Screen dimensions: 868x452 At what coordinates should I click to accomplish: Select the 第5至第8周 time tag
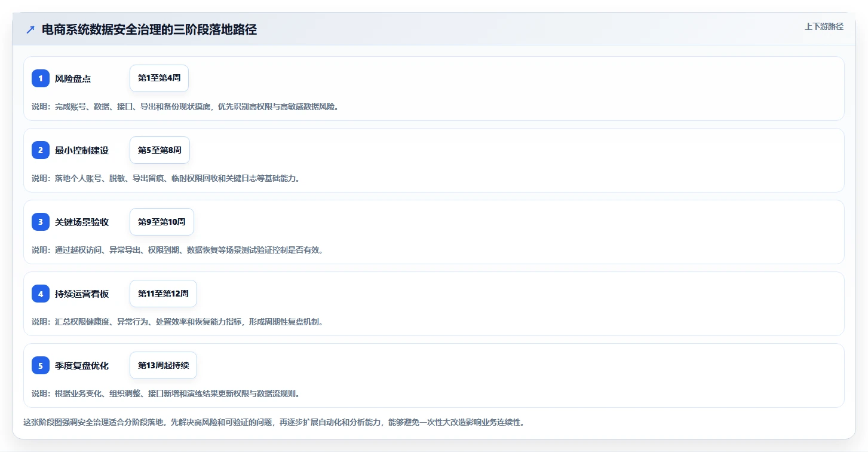click(x=160, y=150)
